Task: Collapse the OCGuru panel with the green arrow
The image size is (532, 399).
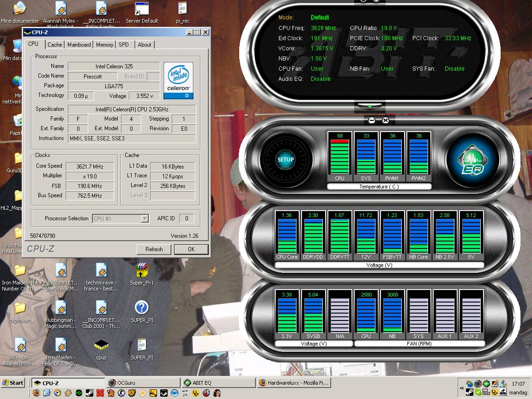Action: click(x=370, y=107)
